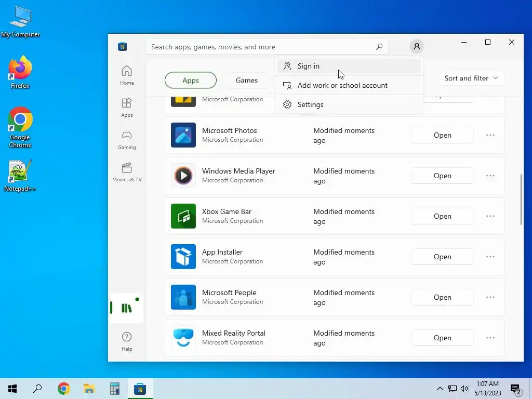Open Gaming section in the sidebar
532x399 pixels.
127,140
